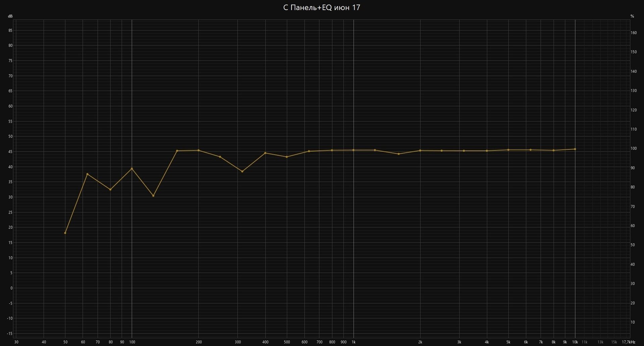Click the chart title "С Панель+EQ июн 17"
Screen dimensions: 644x346
coord(322,8)
